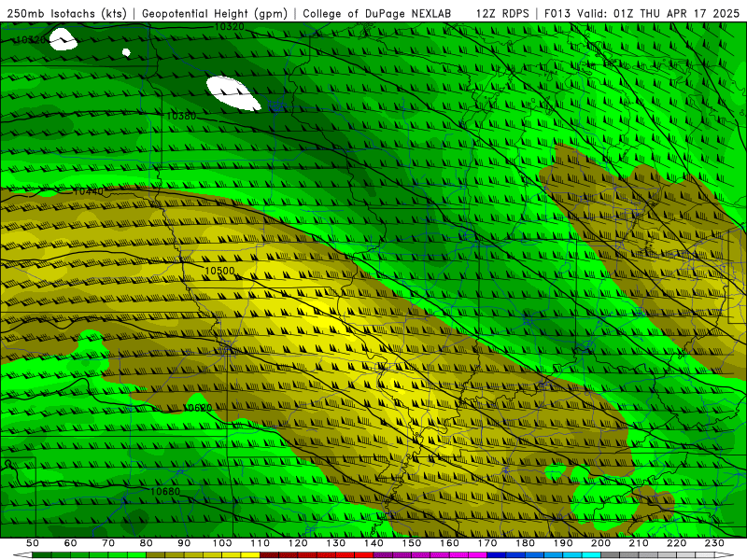Click the 90 value on the color scale
747x560 pixels.
[x=184, y=543]
